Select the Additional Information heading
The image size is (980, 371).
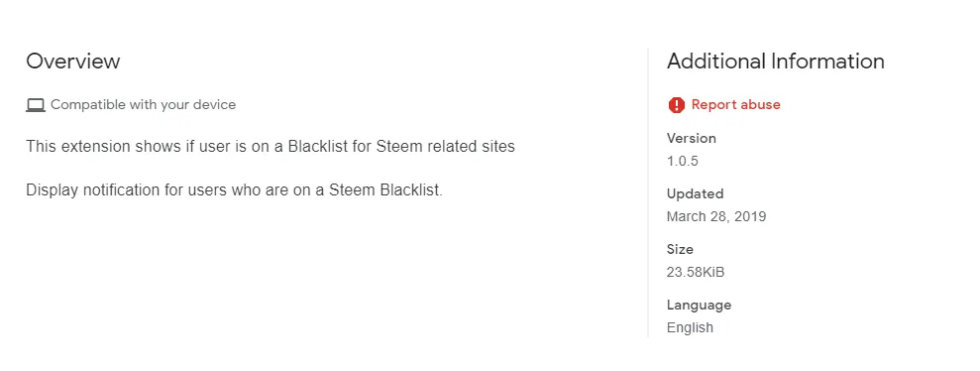pyautogui.click(x=776, y=62)
